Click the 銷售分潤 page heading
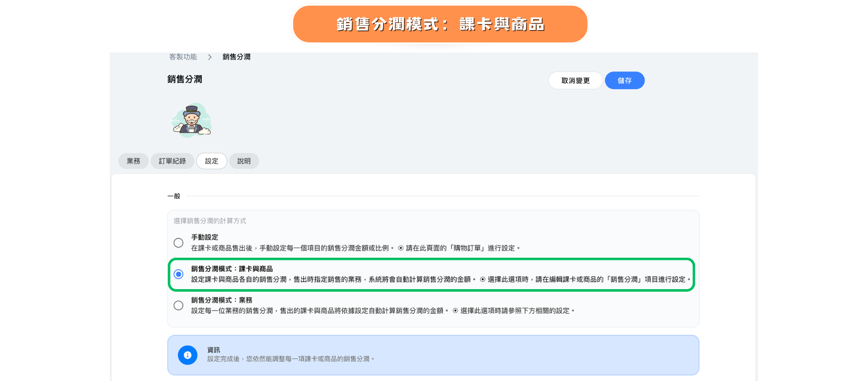868x381 pixels. point(185,80)
